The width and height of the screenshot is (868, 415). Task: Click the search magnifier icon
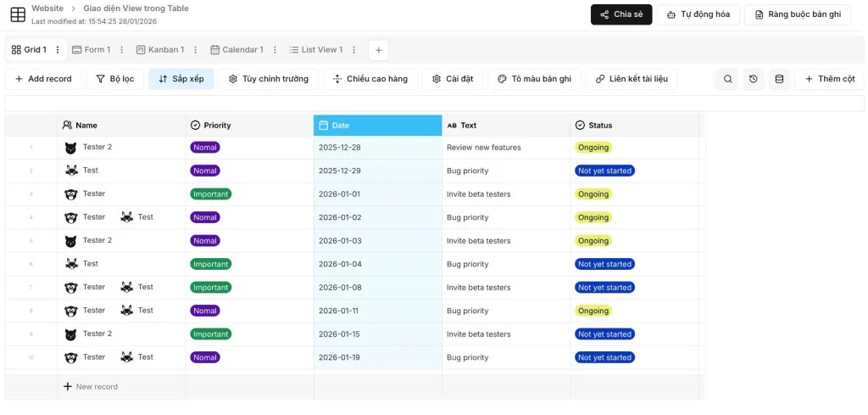pyautogui.click(x=727, y=79)
